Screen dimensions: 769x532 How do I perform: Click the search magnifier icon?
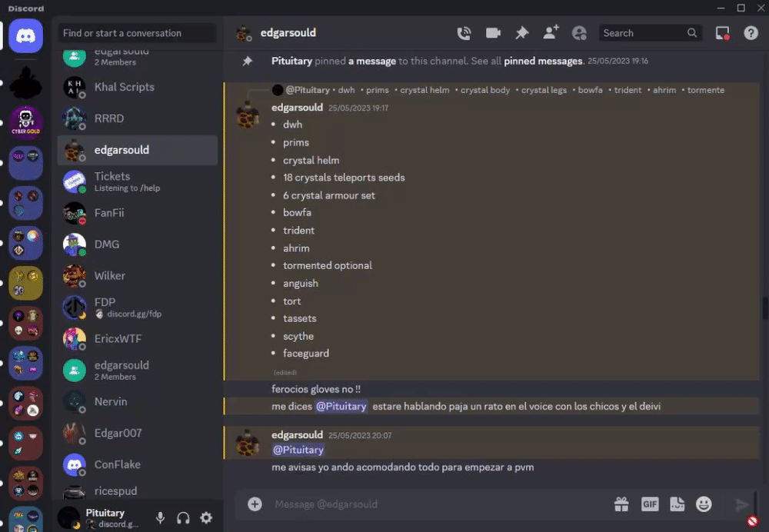coord(691,33)
